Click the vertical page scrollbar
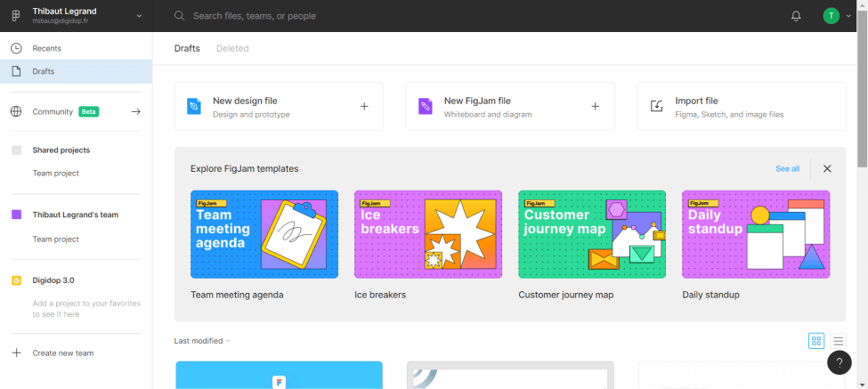This screenshot has width=868, height=389. click(863, 88)
